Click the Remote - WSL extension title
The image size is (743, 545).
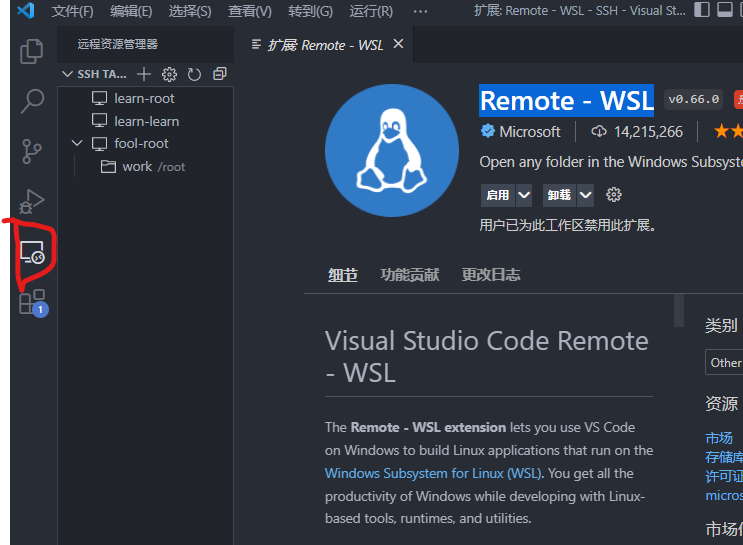coord(566,100)
